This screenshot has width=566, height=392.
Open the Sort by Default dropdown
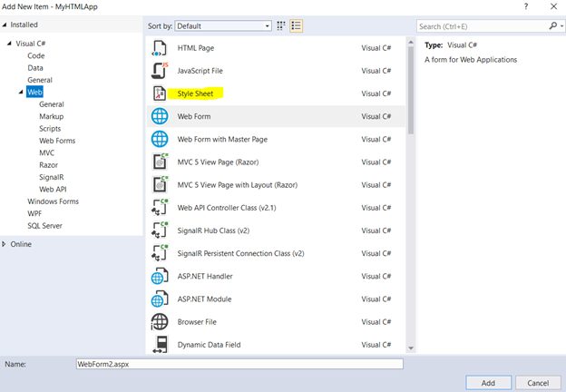point(223,26)
